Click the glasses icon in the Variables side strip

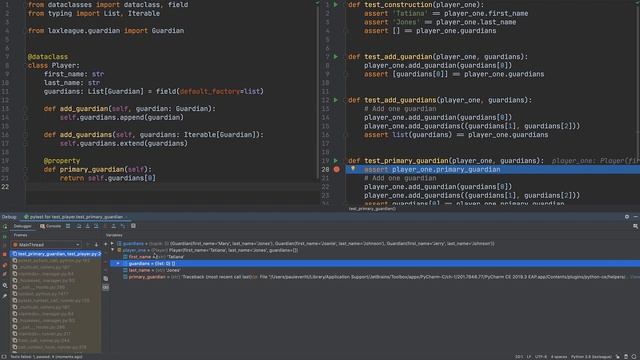[106, 287]
